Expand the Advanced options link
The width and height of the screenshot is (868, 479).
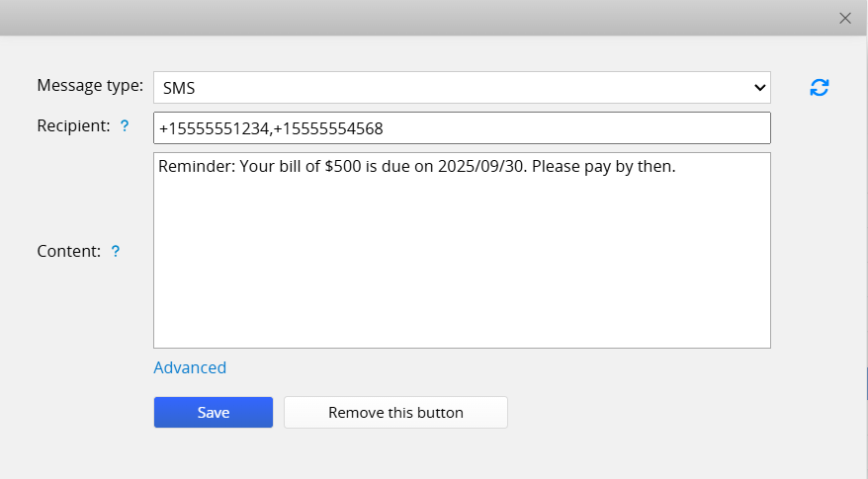pyautogui.click(x=190, y=367)
